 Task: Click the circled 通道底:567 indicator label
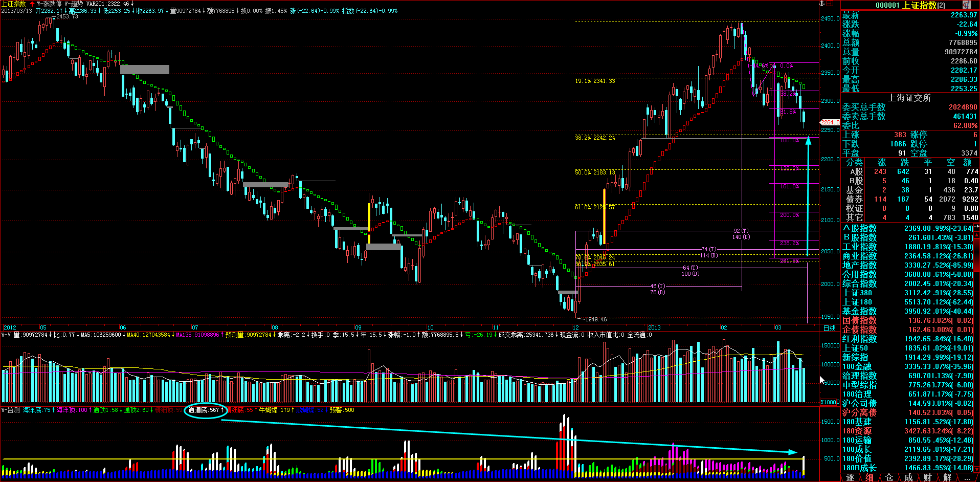205,410
